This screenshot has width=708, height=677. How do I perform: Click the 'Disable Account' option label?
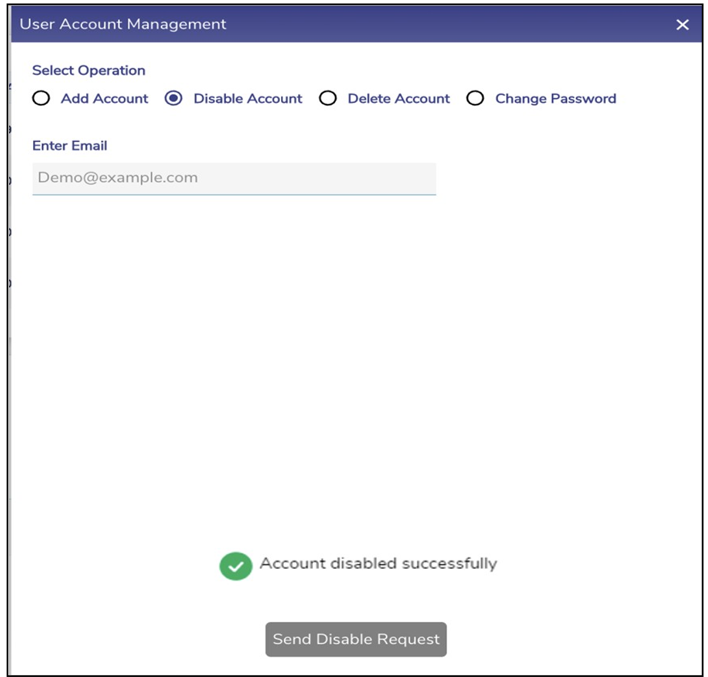247,99
